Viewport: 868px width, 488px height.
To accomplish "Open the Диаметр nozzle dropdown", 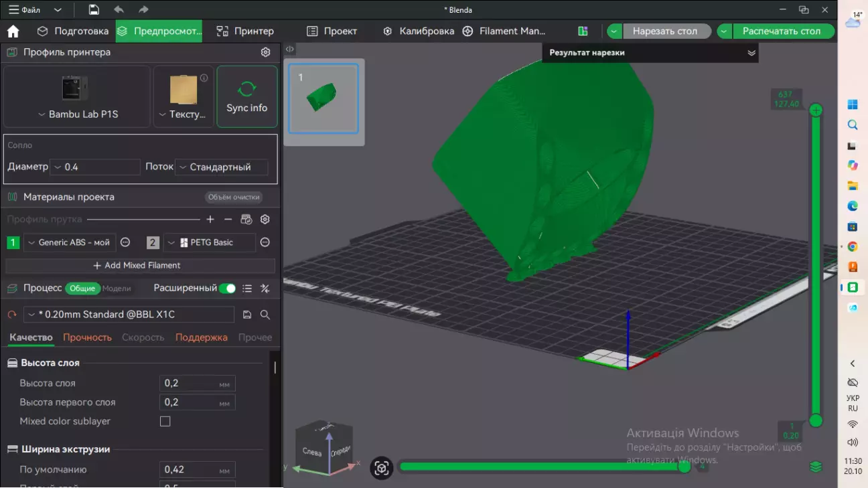I will (x=95, y=167).
